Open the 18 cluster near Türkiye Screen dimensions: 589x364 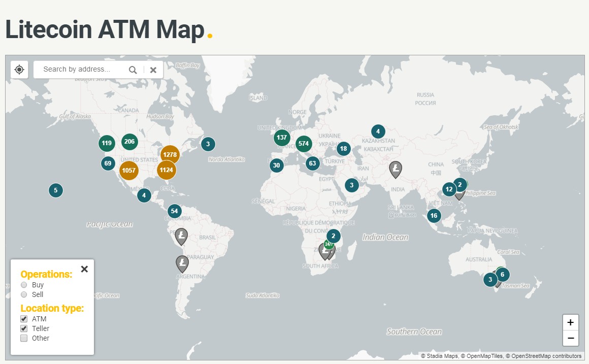pos(343,149)
